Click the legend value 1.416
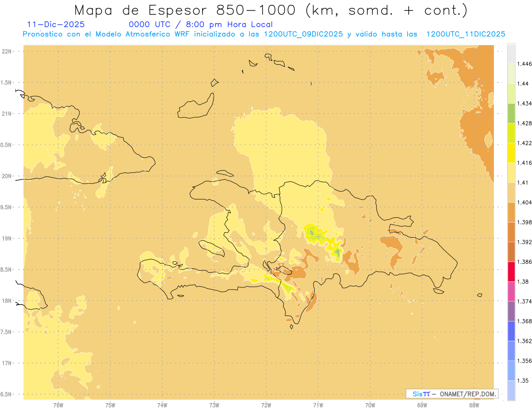 (524, 163)
